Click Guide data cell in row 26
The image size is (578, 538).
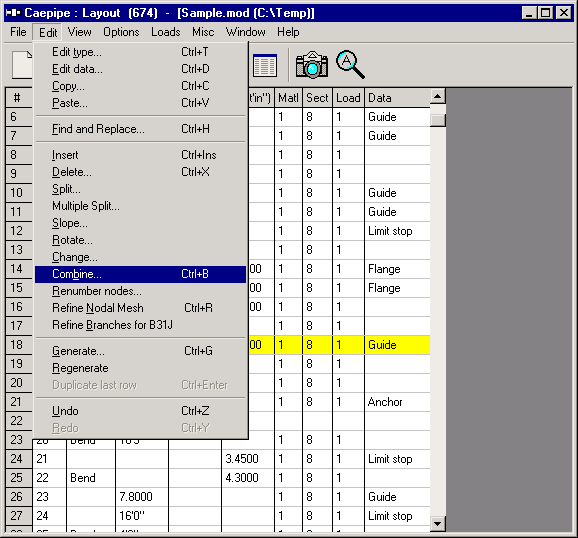397,497
